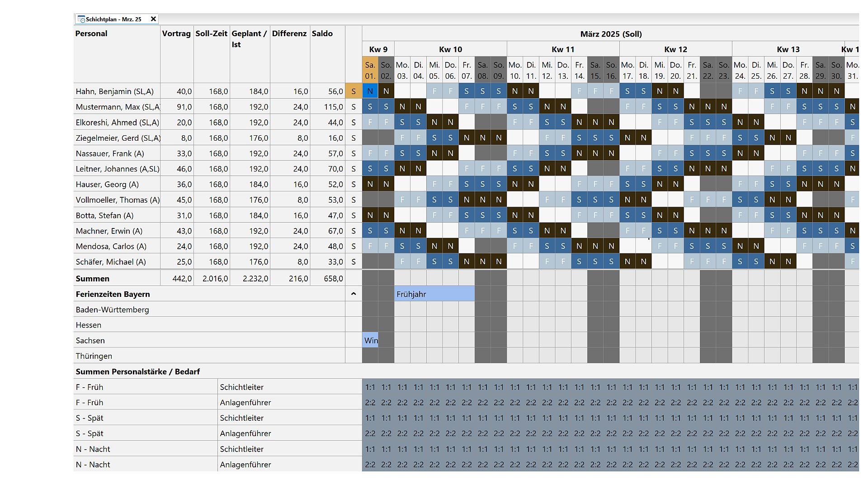Select the Baden-Württemberg holiday row
Screen dimensions: 868x480
coord(112,309)
